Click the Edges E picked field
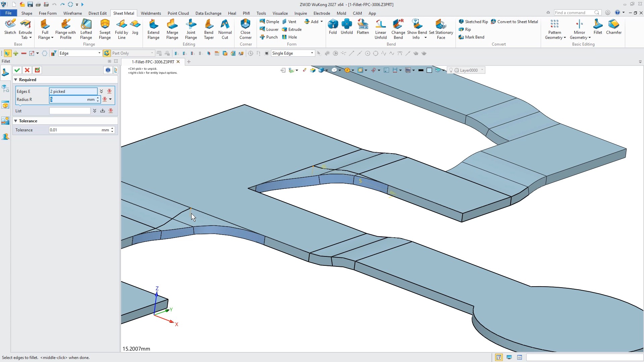Image resolution: width=644 pixels, height=362 pixels. (73, 92)
